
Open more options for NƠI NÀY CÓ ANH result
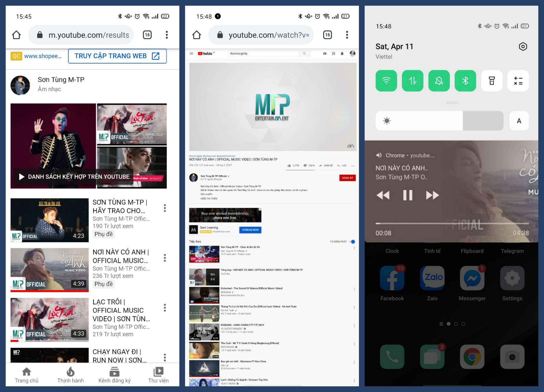tap(165, 258)
